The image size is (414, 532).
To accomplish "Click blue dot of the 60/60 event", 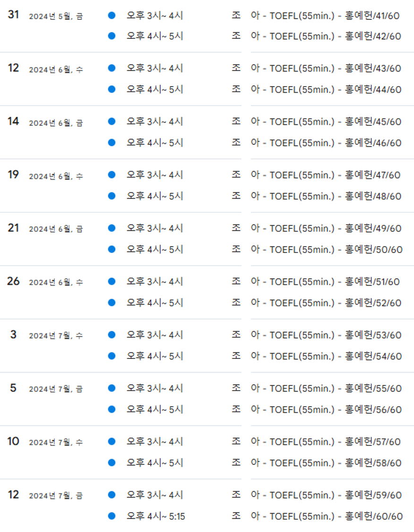I will 112,516.
